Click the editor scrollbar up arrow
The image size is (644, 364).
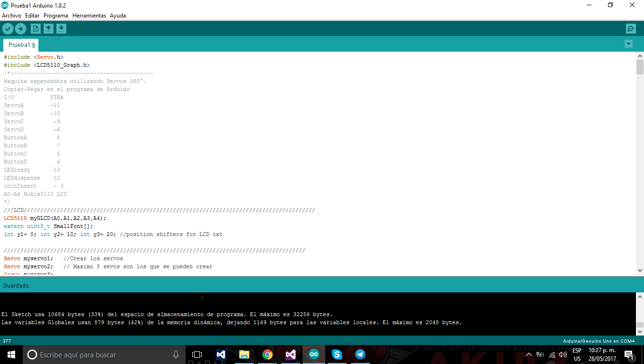640,56
